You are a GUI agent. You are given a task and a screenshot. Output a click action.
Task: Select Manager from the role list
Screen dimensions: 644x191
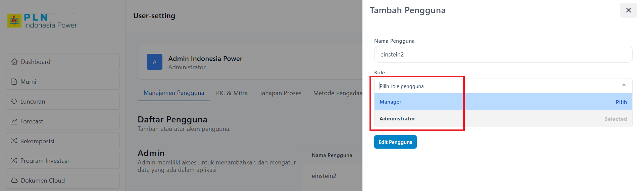[x=390, y=102]
